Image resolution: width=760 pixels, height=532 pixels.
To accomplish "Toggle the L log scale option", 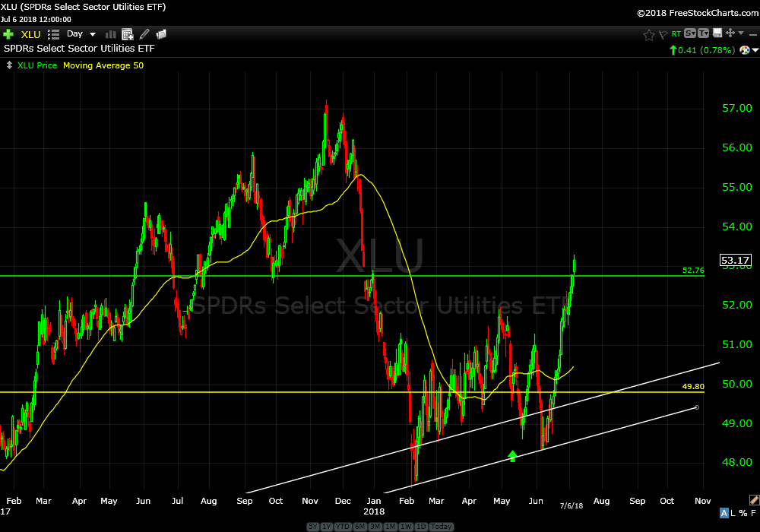I will [733, 514].
